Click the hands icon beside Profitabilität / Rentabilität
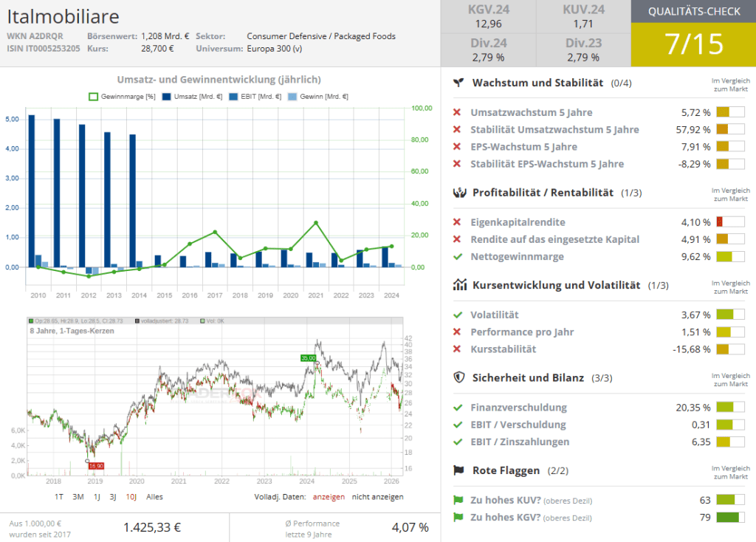This screenshot has height=542, width=756. point(458,193)
